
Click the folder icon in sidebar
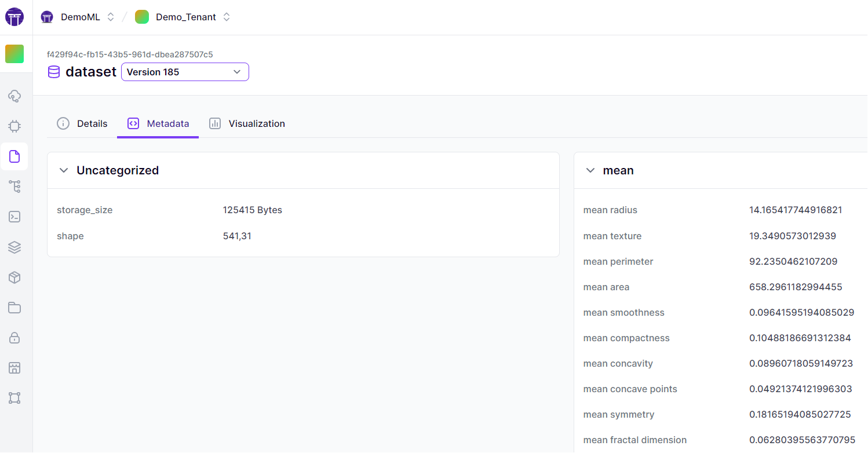[x=14, y=308]
